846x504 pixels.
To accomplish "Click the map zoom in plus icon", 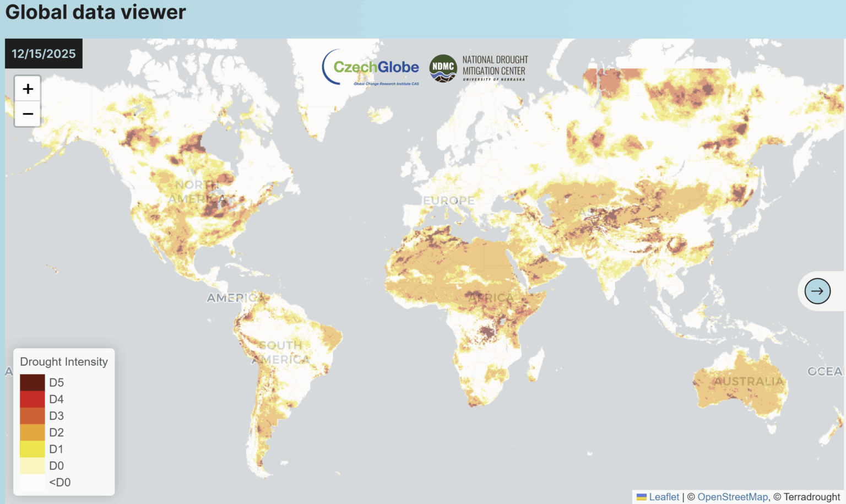I will (27, 88).
